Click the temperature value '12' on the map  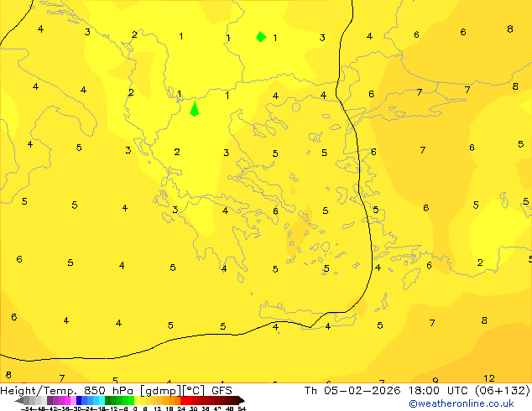(x=489, y=378)
